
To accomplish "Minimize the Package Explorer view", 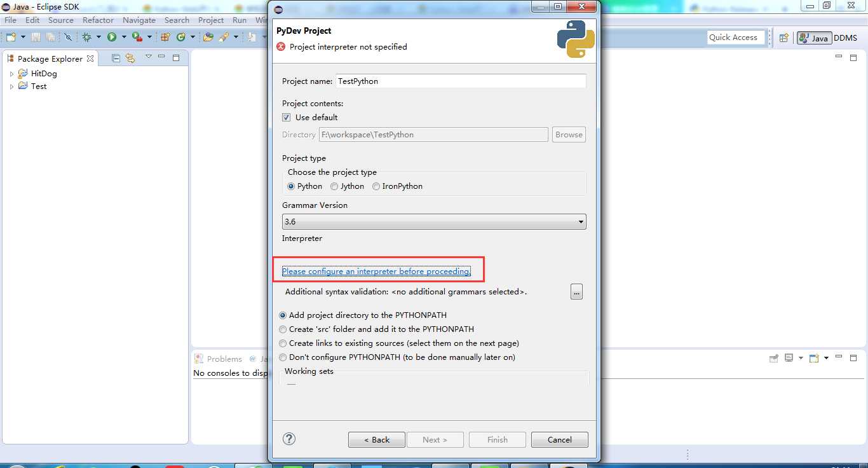I will coord(161,57).
